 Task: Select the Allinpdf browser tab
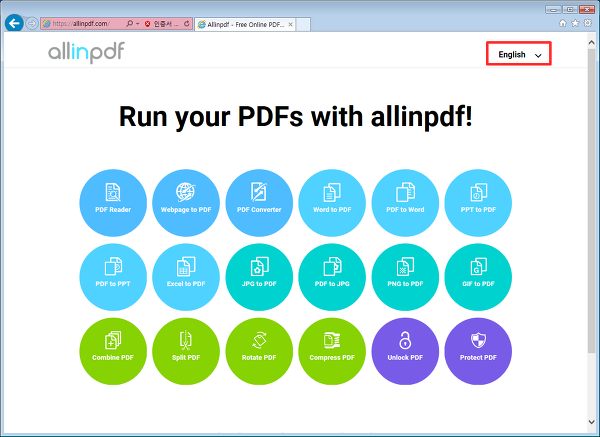point(245,24)
